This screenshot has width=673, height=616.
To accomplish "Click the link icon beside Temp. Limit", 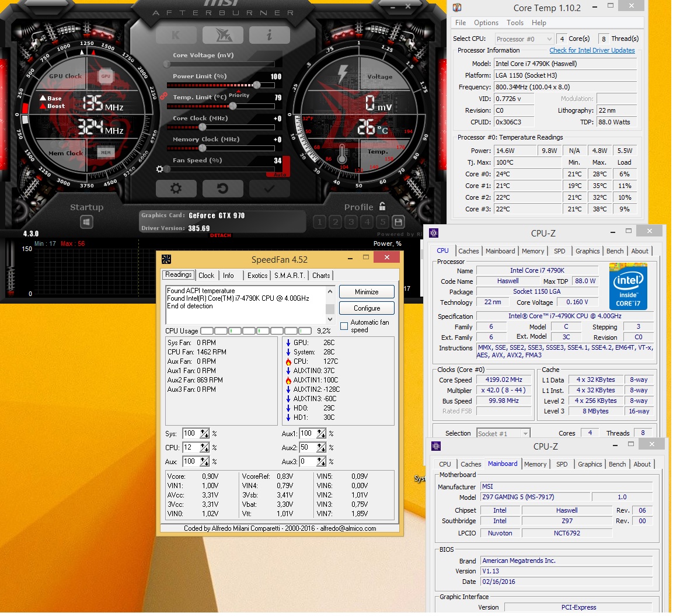I will click(163, 96).
